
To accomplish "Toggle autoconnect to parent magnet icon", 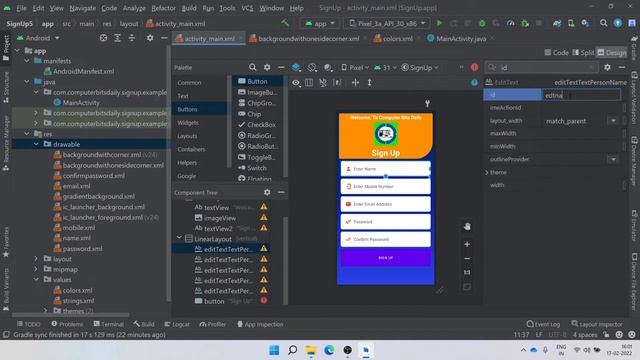I will click(x=323, y=82).
